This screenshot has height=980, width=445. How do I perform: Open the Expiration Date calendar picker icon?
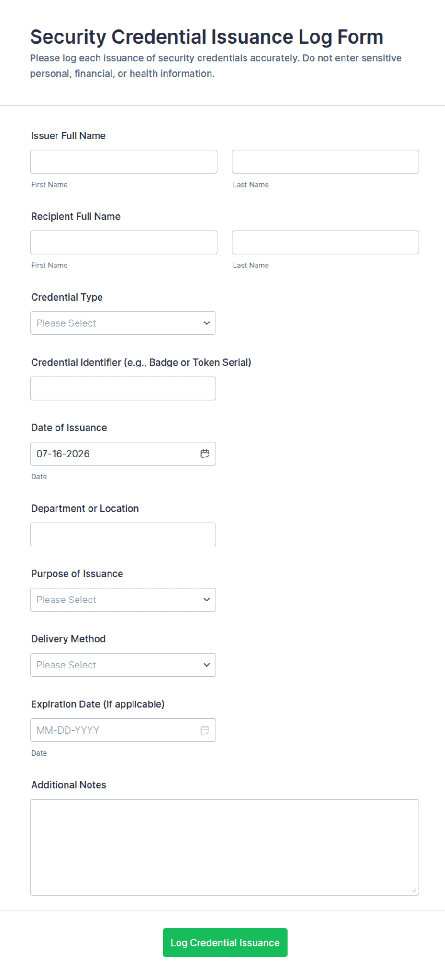205,730
